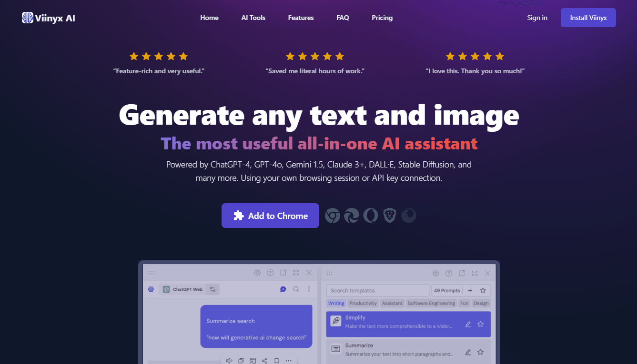Select the Fun category tab
The image size is (637, 364).
(465, 303)
